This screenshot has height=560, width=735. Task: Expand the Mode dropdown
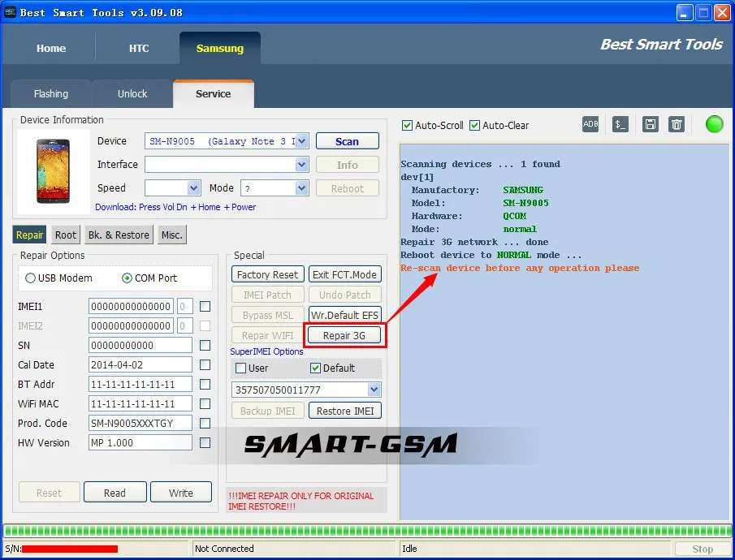pos(302,188)
